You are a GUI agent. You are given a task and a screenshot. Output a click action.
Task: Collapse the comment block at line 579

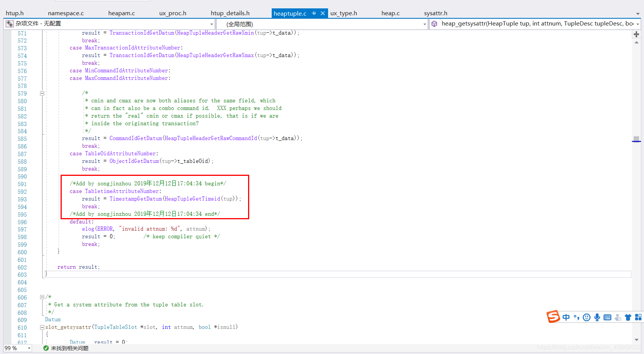tap(42, 93)
